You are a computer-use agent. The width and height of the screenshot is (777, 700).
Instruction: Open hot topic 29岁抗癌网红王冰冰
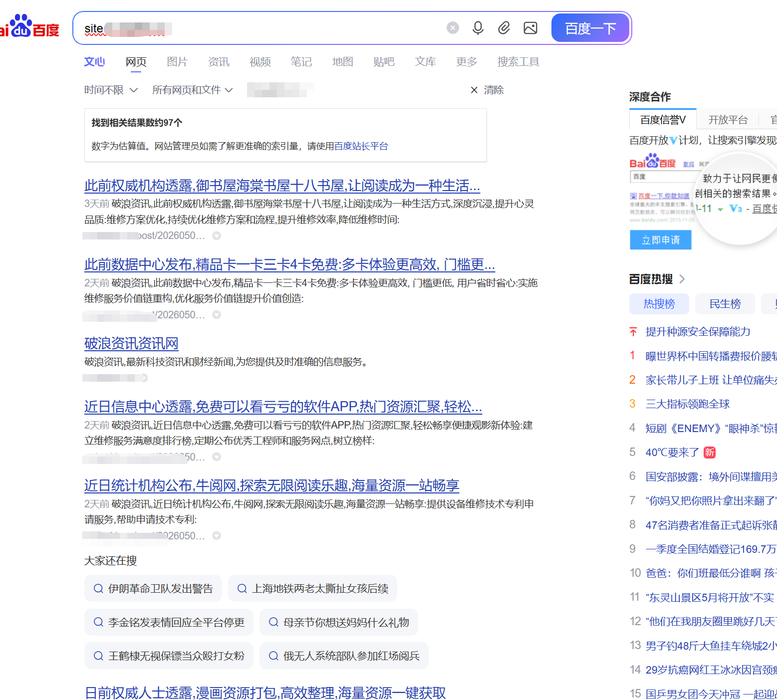pos(711,670)
